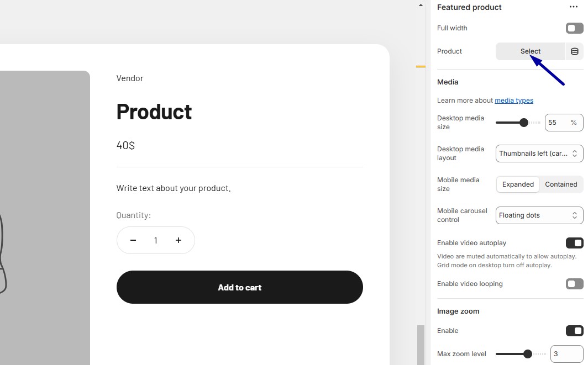This screenshot has width=588, height=365.
Task: Click the Mobile carousel control chevron icon
Action: (x=575, y=215)
